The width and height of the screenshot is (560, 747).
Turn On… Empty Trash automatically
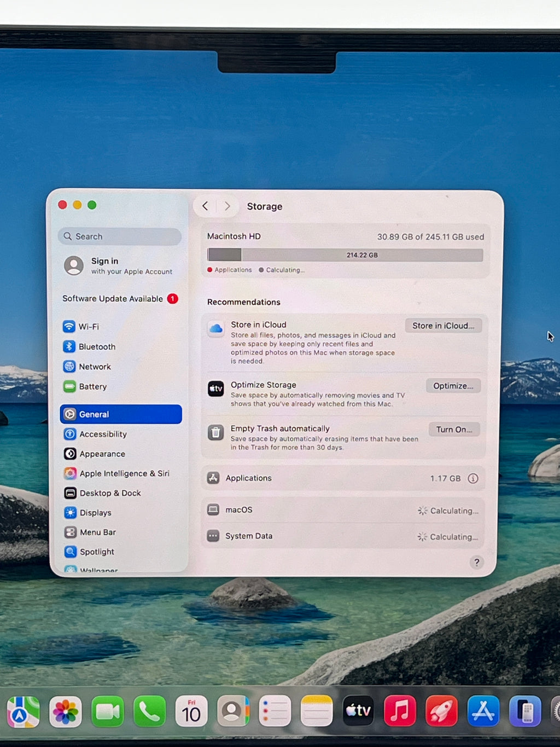[x=454, y=430]
